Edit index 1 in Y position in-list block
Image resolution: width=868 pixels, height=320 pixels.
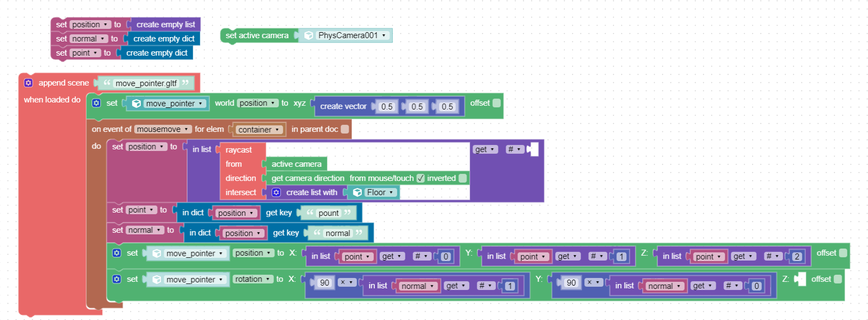coord(621,257)
